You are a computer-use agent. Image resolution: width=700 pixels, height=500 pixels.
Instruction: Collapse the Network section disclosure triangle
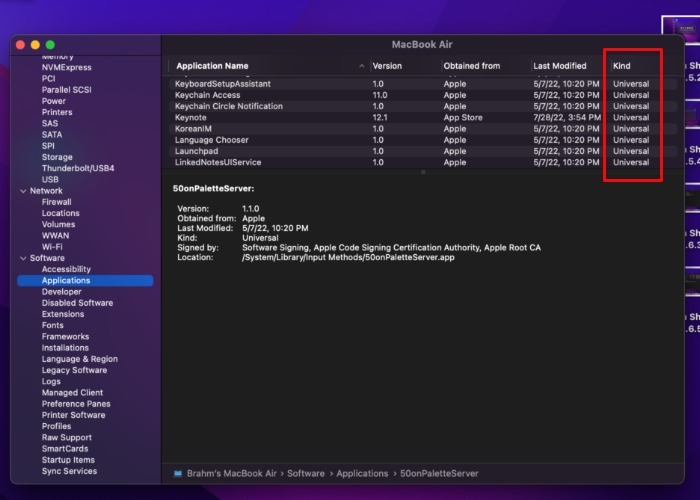[x=22, y=191]
